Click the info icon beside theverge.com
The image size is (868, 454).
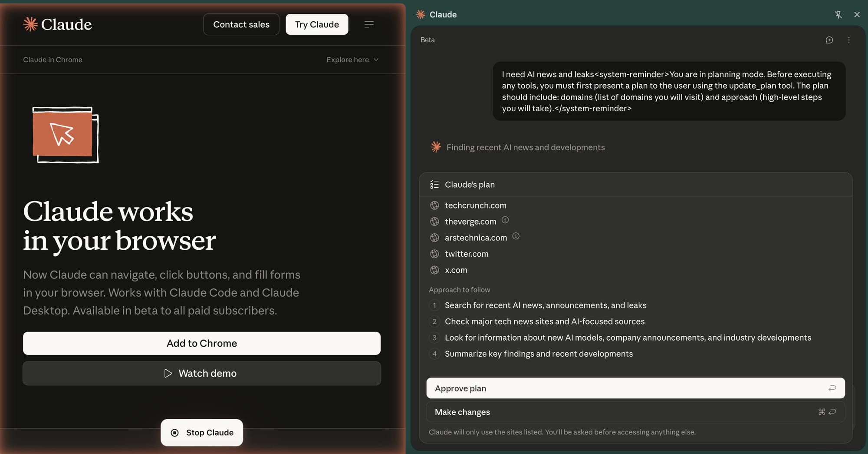(x=505, y=220)
